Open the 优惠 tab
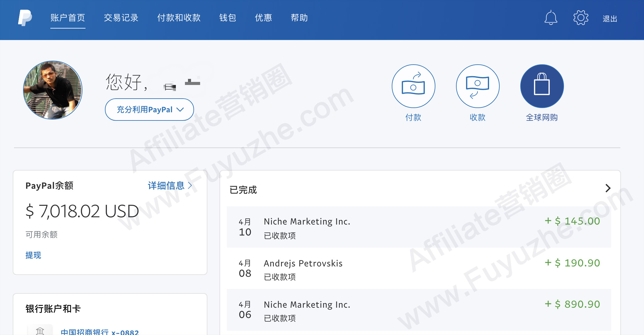The width and height of the screenshot is (644, 335). [x=263, y=18]
